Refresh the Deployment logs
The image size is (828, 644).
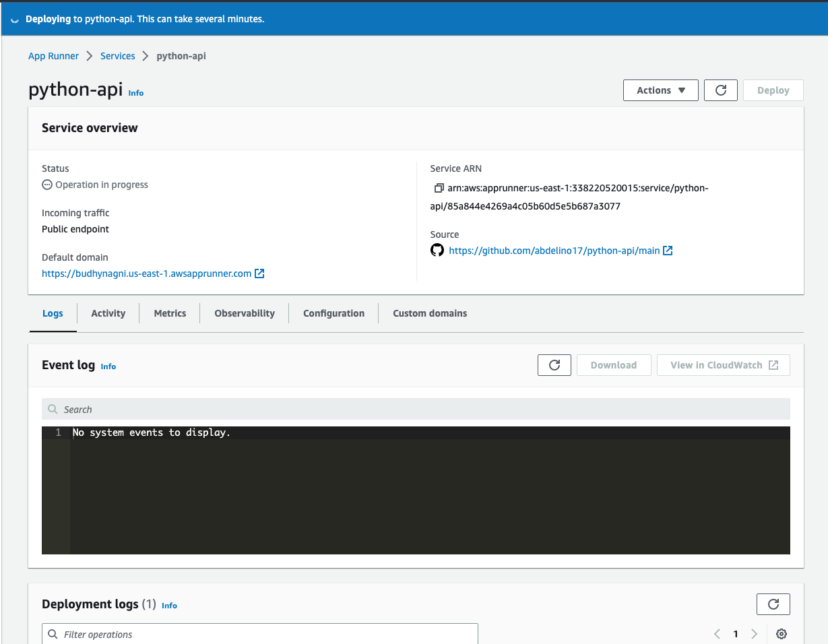coord(773,604)
